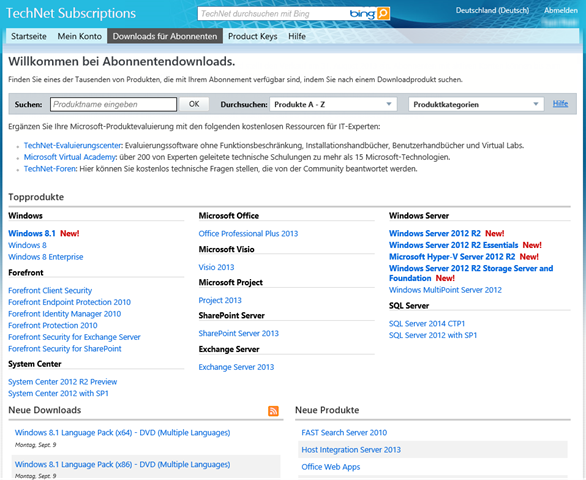Open the Windows Server 2012 R2 link
This screenshot has height=480, width=586.
click(435, 233)
